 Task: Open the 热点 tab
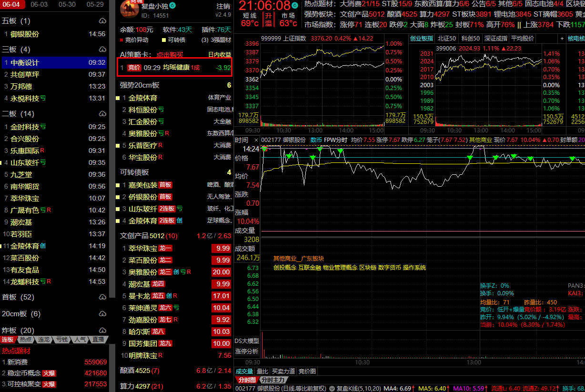tap(25, 340)
